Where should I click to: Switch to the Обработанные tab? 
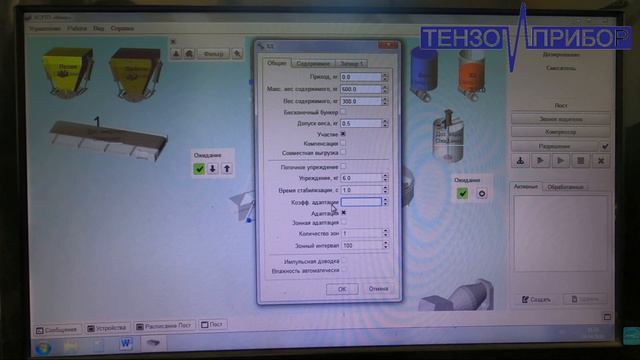(565, 187)
